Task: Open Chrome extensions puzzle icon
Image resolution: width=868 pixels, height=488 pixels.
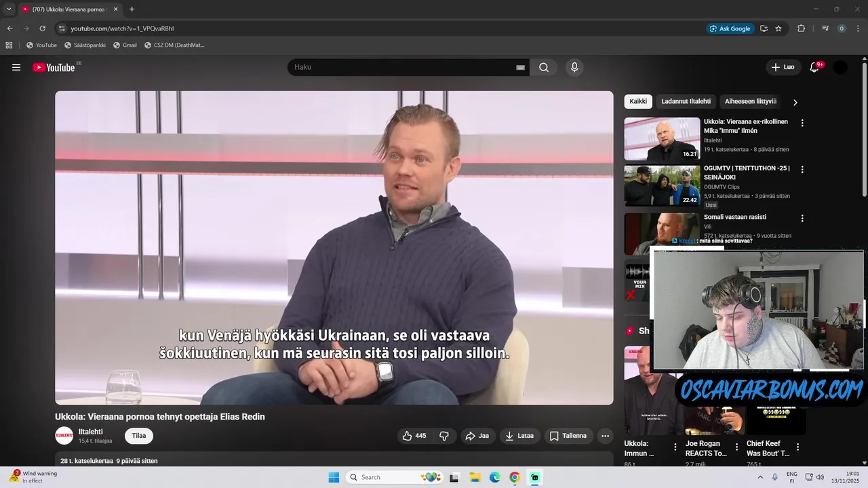Action: [801, 28]
